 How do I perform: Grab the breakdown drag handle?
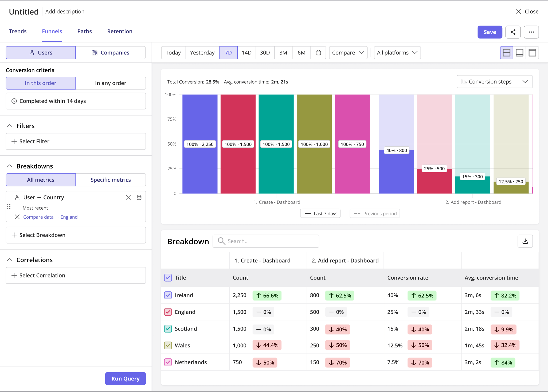coord(9,206)
